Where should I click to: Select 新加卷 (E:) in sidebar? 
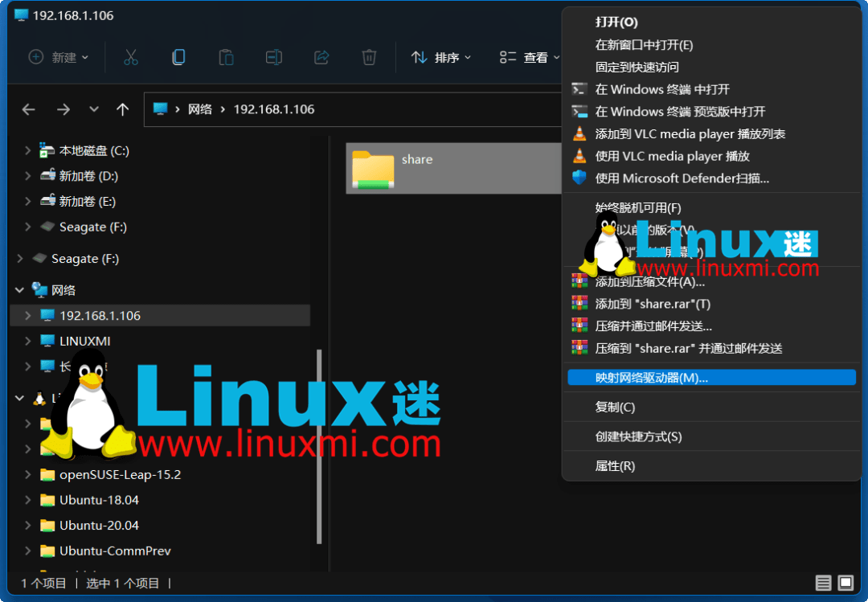point(88,202)
